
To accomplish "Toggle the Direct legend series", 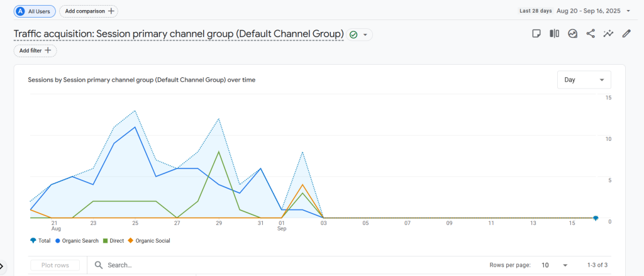I will (113, 241).
